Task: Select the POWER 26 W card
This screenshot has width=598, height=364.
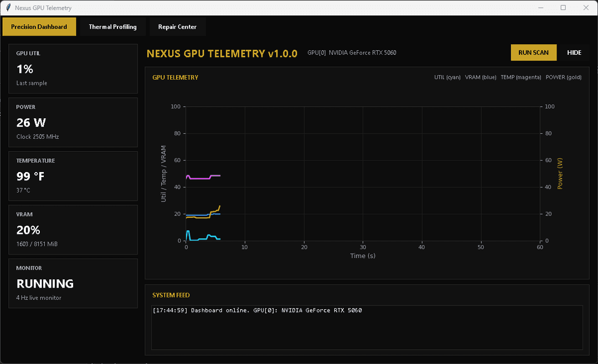Action: 73,122
